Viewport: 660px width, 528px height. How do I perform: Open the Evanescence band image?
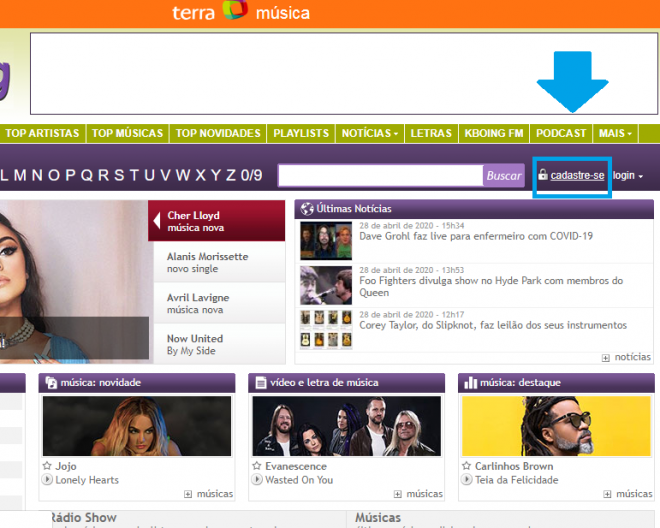pyautogui.click(x=346, y=426)
